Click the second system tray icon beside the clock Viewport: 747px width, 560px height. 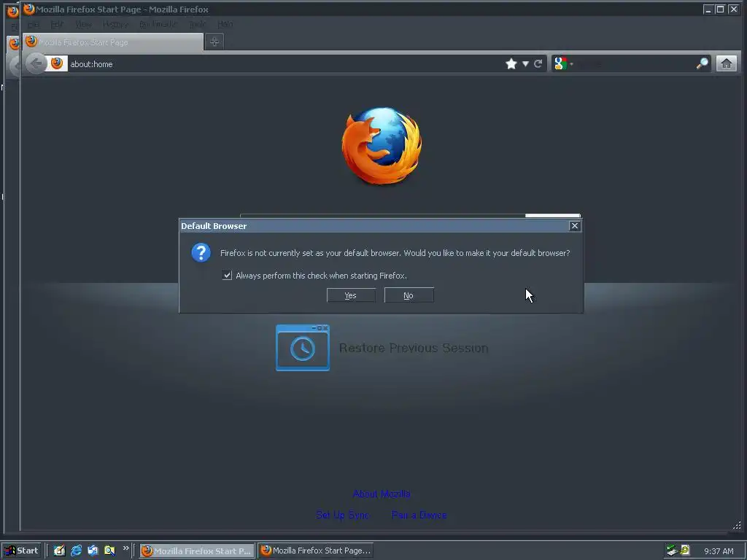point(684,550)
